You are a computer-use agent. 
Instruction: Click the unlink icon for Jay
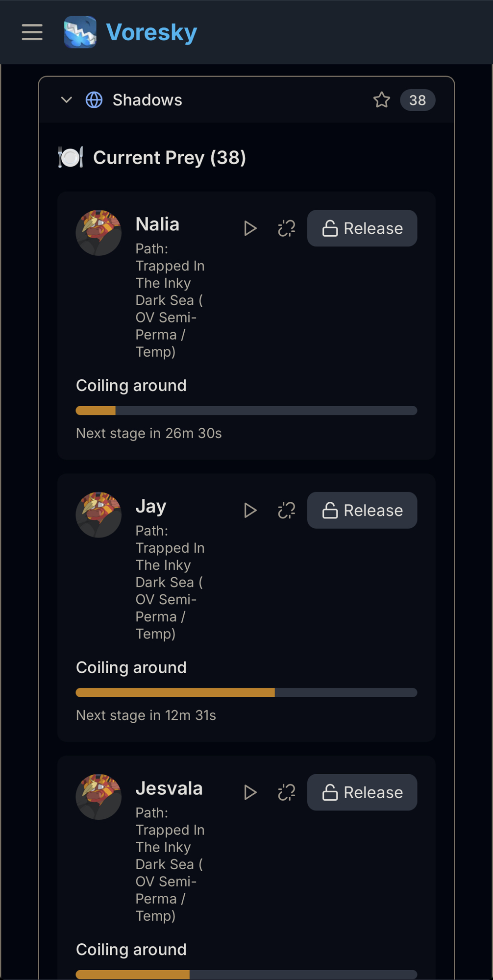coord(287,511)
